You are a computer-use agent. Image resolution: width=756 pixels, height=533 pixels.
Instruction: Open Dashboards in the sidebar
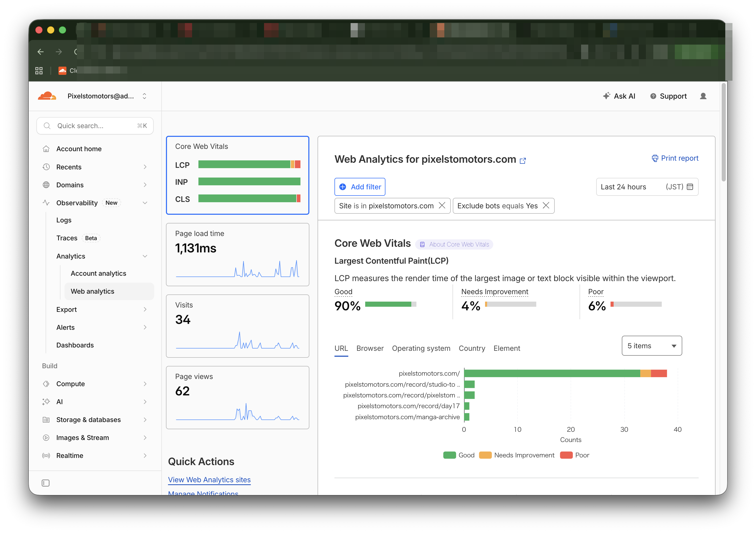[75, 345]
